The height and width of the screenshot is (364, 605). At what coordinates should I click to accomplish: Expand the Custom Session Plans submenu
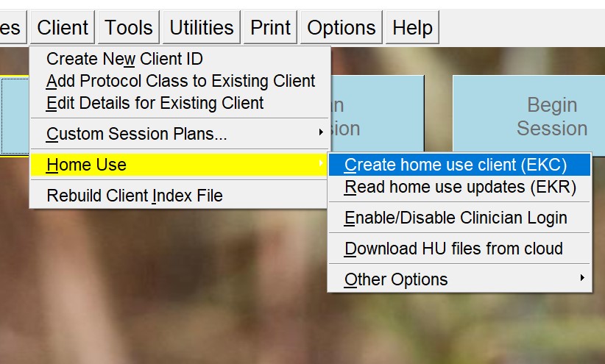pos(180,134)
